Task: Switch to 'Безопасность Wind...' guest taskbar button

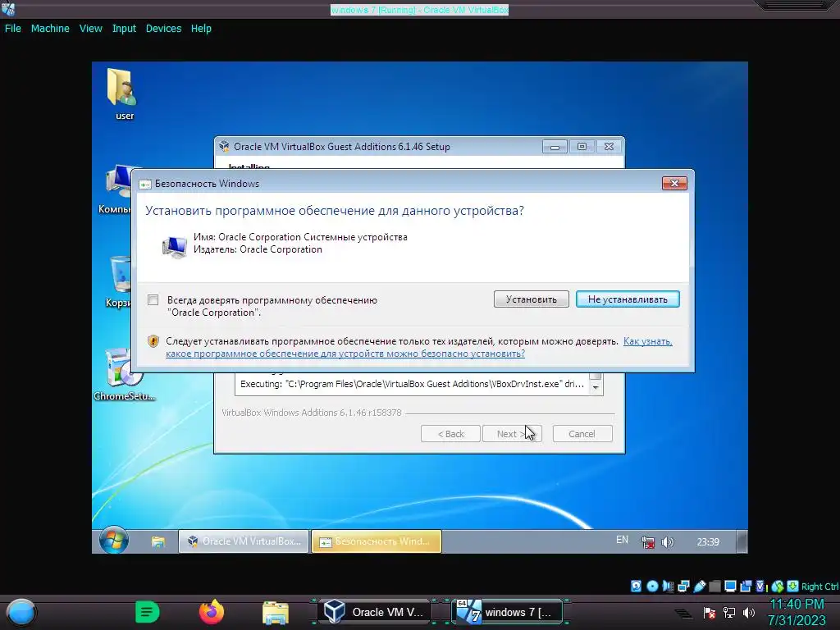Action: coord(377,541)
